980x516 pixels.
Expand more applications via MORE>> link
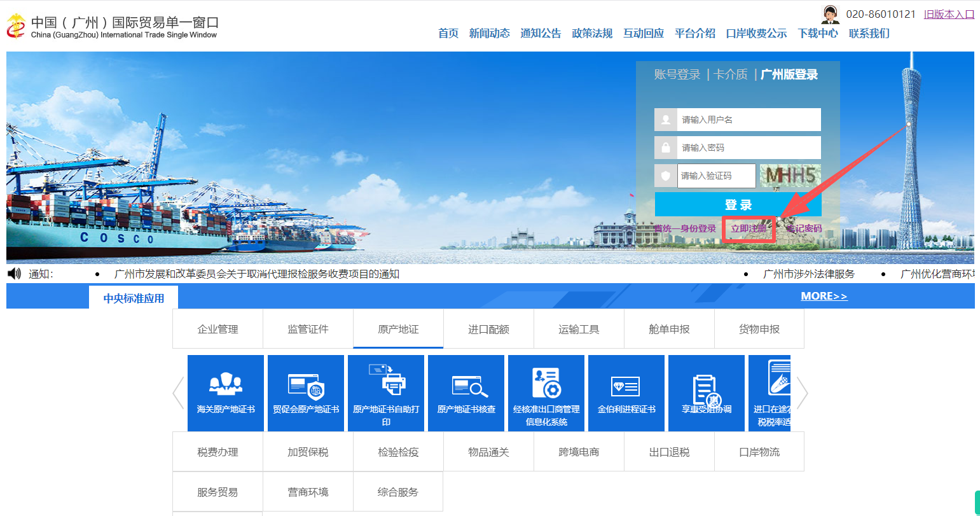click(824, 296)
